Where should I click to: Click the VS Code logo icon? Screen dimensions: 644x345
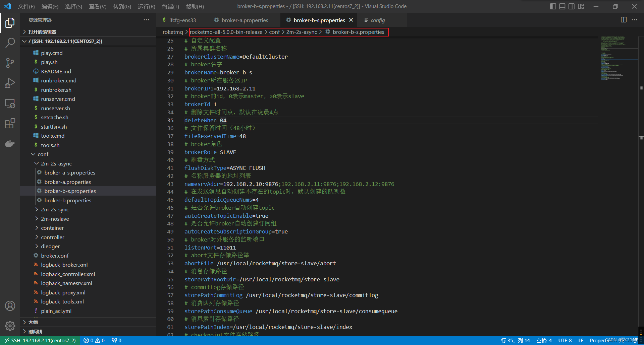(x=7, y=6)
